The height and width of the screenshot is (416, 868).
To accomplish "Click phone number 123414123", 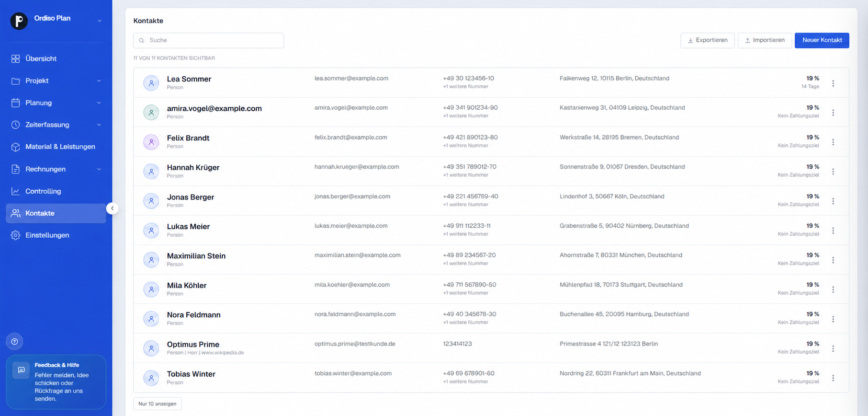I will (457, 344).
